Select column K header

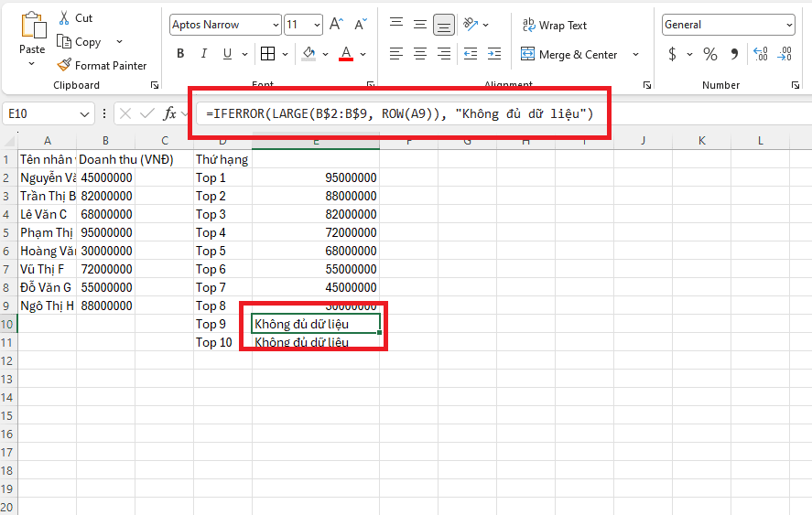[x=702, y=140]
